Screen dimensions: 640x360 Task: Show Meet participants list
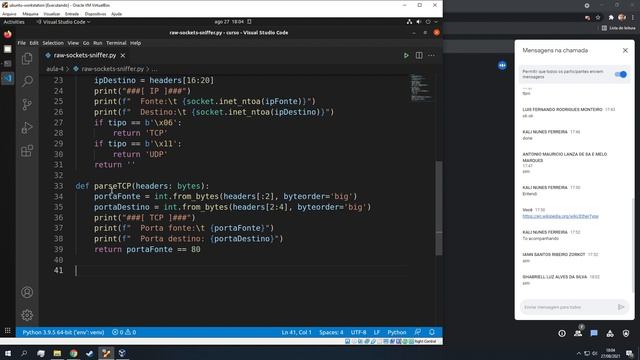point(578,333)
